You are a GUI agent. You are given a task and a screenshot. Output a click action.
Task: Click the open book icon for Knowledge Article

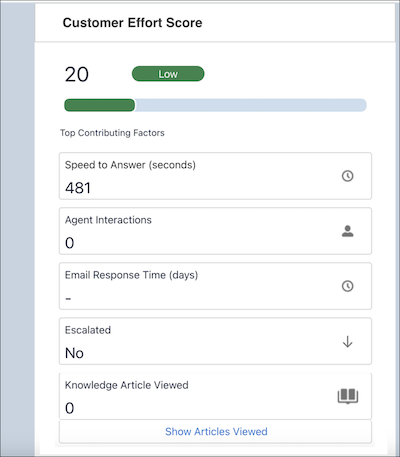(x=348, y=396)
